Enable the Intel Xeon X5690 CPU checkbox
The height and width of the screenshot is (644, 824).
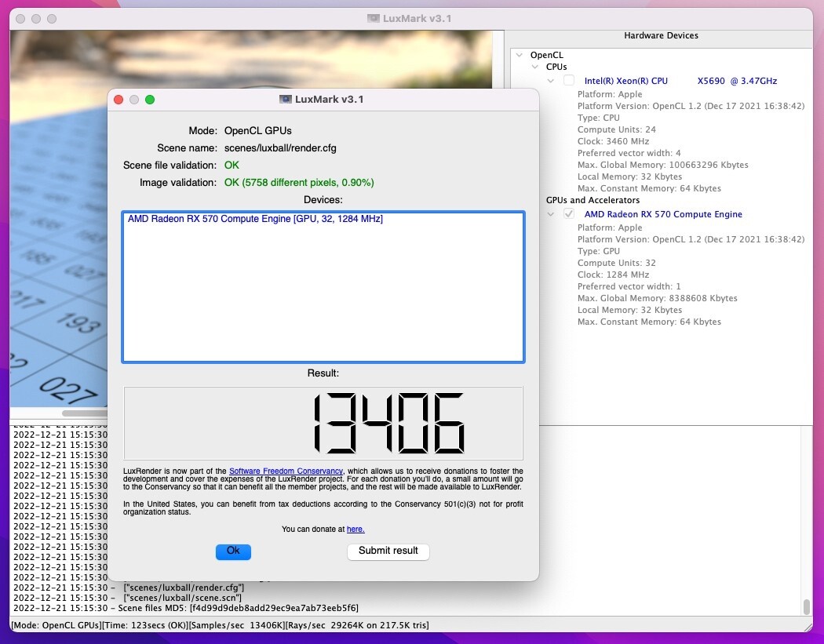point(569,80)
